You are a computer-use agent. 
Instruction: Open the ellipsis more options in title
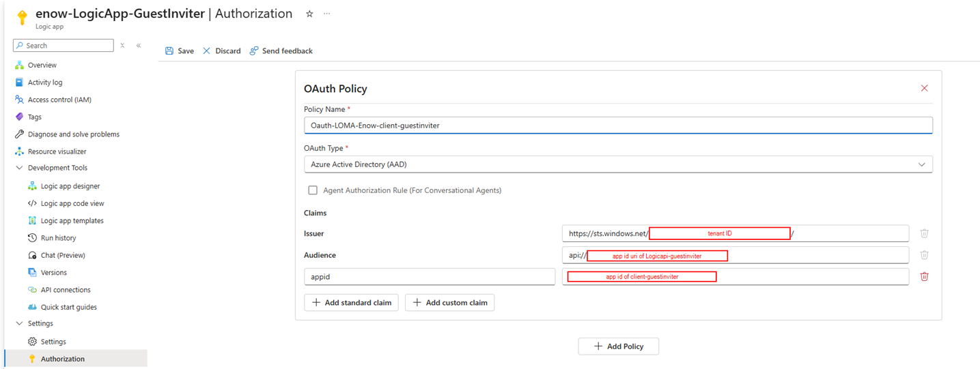point(326,14)
